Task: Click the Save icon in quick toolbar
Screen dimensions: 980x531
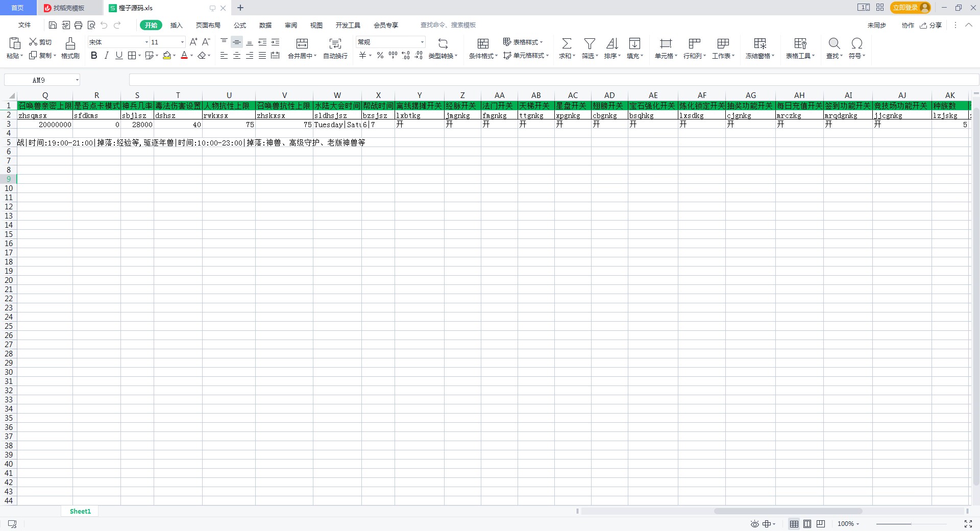Action: [53, 25]
